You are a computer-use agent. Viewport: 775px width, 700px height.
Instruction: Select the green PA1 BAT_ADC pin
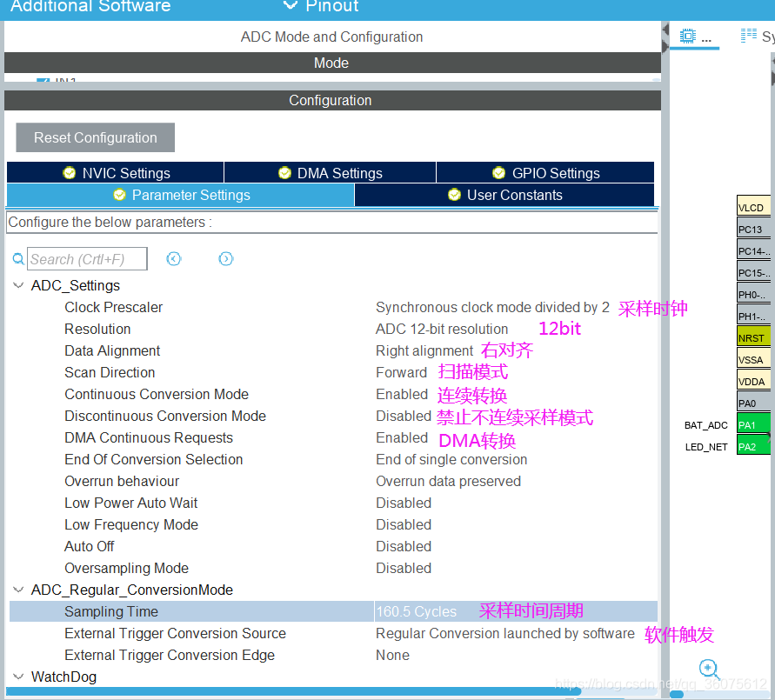tap(753, 424)
